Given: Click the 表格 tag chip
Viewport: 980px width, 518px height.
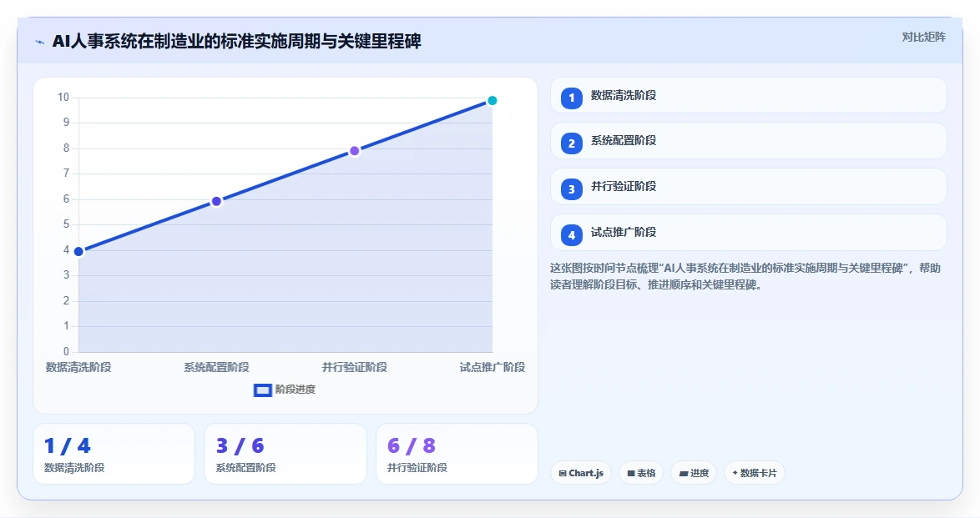Looking at the screenshot, I should click(x=640, y=473).
